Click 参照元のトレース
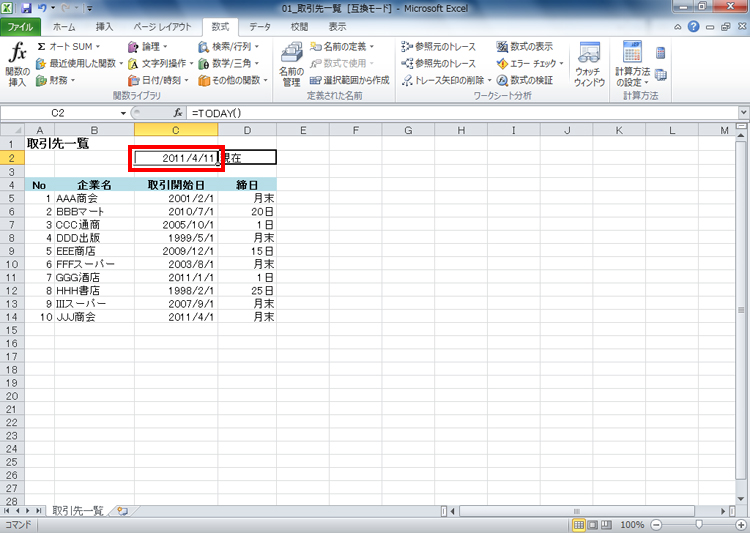This screenshot has width=750, height=533. tap(439, 46)
